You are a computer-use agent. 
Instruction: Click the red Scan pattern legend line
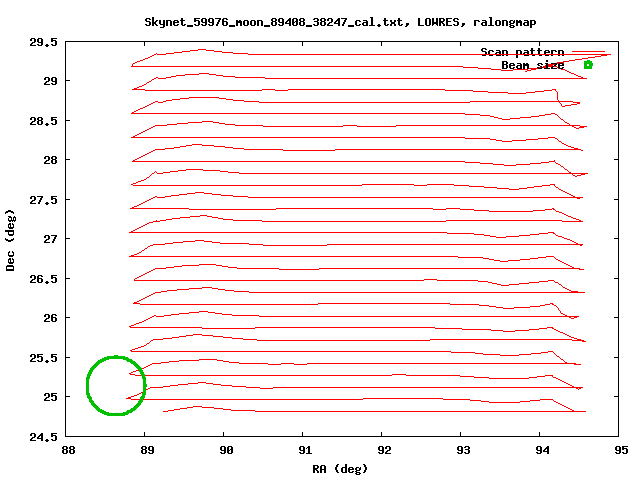pos(588,52)
